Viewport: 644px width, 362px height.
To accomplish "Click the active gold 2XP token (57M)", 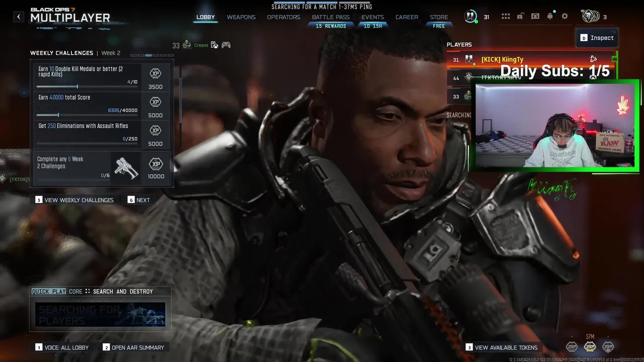I will coord(590,347).
